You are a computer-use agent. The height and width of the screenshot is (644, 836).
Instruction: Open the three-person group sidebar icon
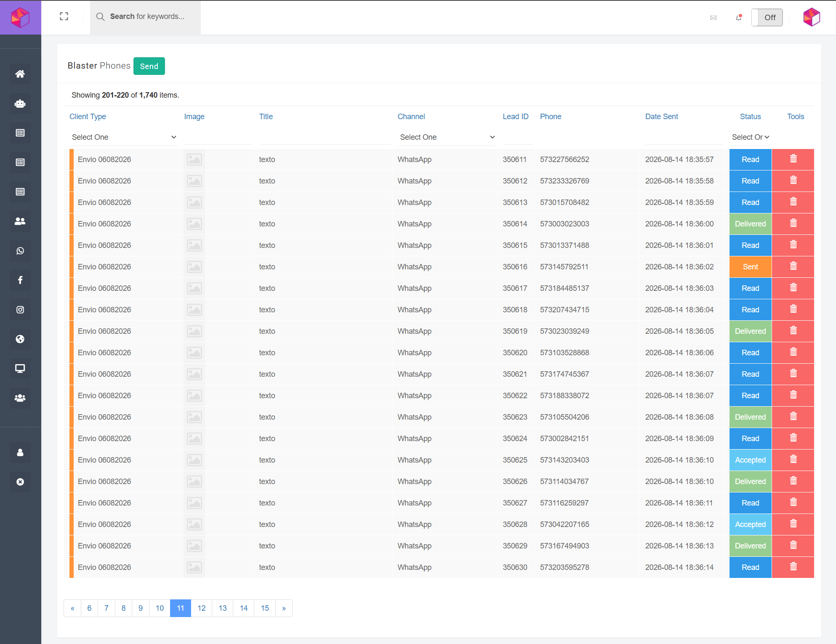coord(20,398)
